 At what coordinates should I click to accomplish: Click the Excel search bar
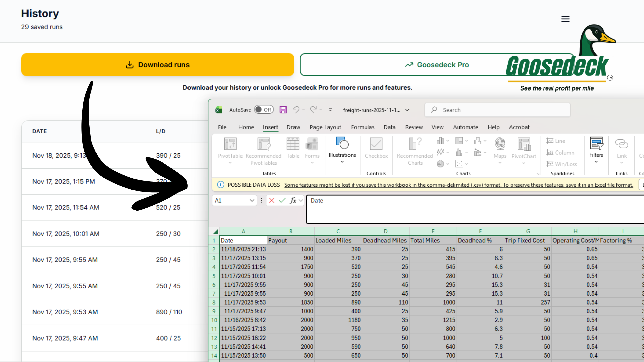click(x=496, y=110)
